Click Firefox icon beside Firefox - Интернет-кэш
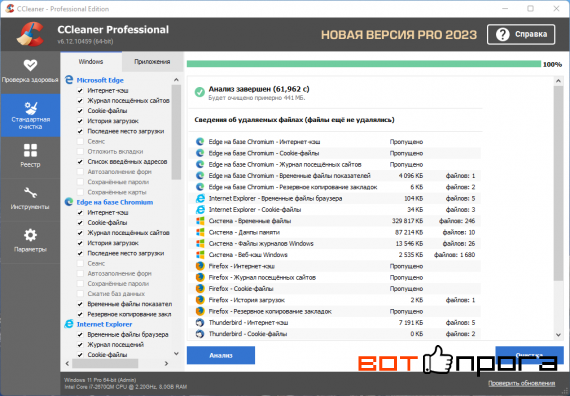The height and width of the screenshot is (396, 570). (x=200, y=266)
